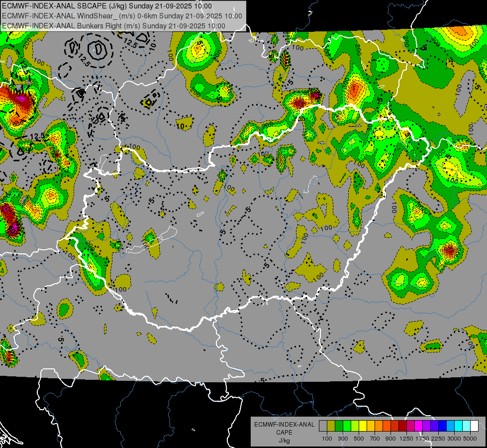Pick the white swatch at legend end
The height and width of the screenshot is (448, 487).
click(x=474, y=426)
